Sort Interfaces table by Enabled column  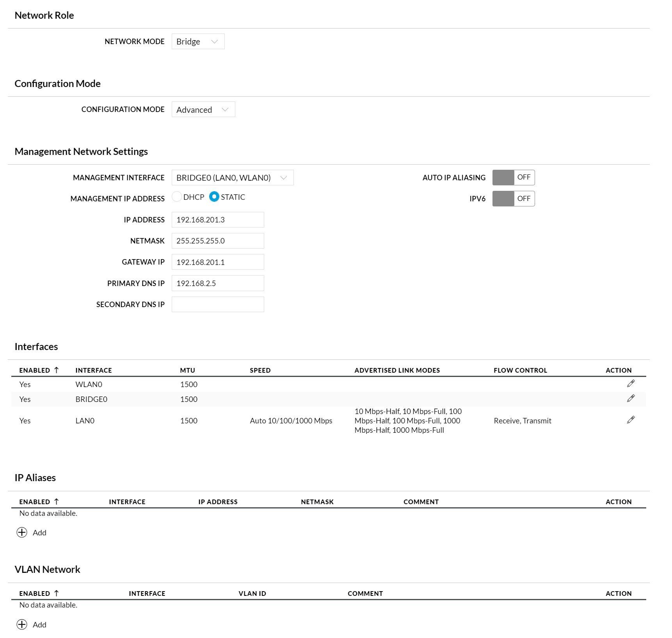39,370
